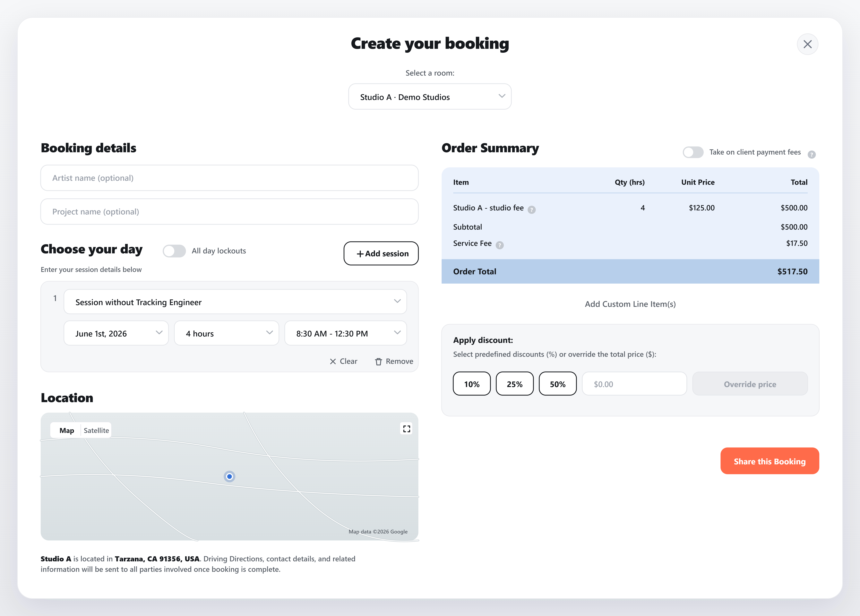Click the blue location marker on map
Viewport: 860px width, 616px height.
[229, 476]
